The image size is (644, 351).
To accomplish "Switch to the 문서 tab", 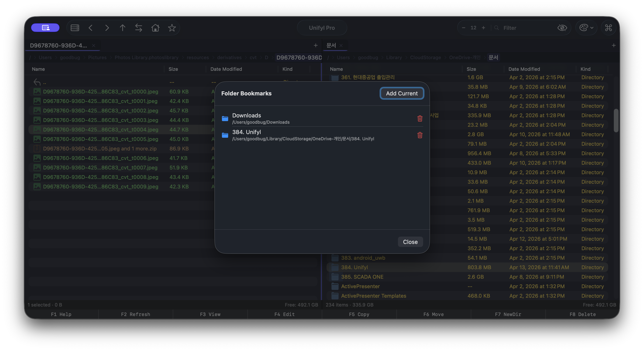I will coord(331,46).
